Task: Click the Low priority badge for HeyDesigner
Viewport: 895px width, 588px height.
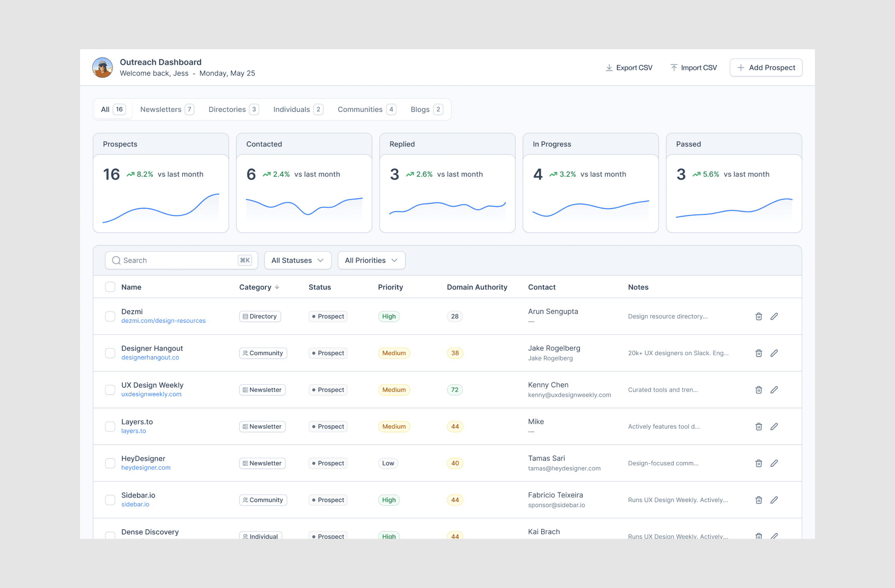Action: click(x=388, y=463)
